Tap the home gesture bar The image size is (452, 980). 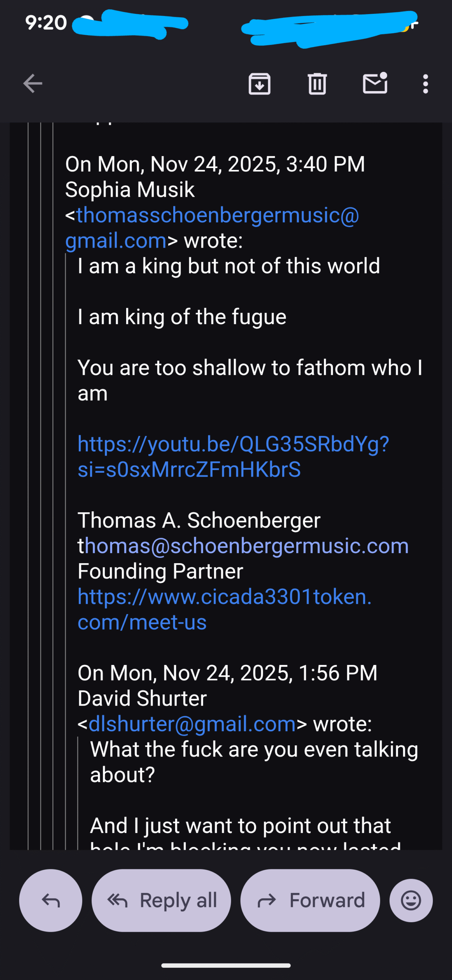point(226,965)
